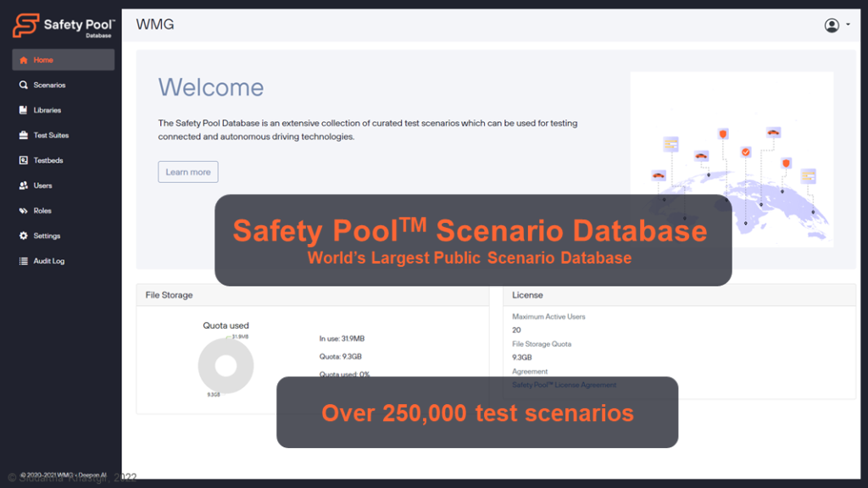This screenshot has width=868, height=488.
Task: Click the File Storage panel header
Action: tap(313, 296)
